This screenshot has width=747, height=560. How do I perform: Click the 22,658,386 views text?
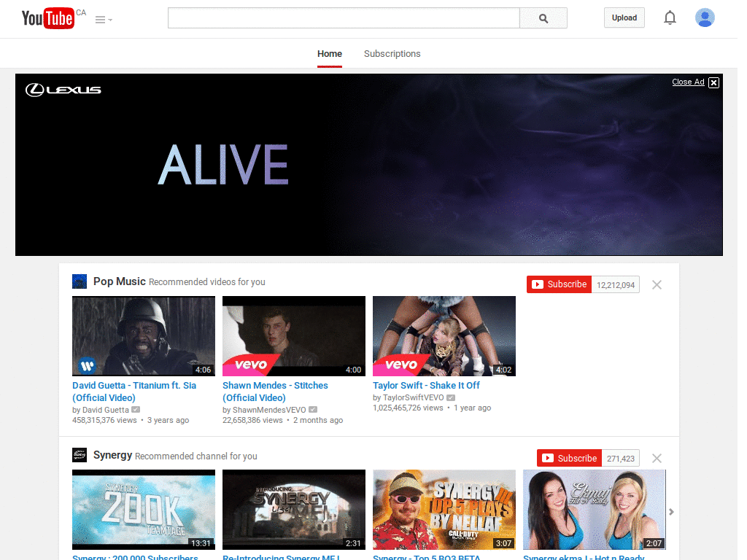(252, 420)
